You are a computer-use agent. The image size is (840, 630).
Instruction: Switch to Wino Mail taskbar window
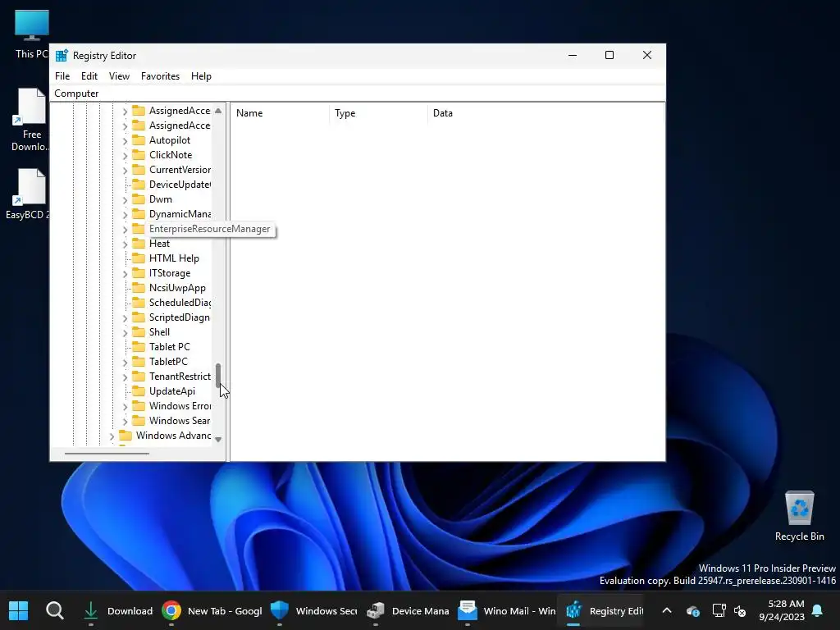[x=507, y=610]
